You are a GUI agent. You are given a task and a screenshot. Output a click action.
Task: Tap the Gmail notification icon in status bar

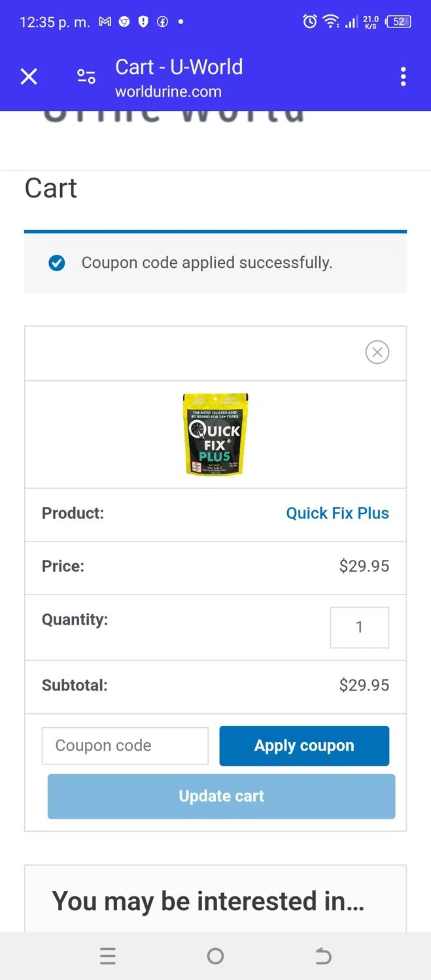pyautogui.click(x=105, y=22)
